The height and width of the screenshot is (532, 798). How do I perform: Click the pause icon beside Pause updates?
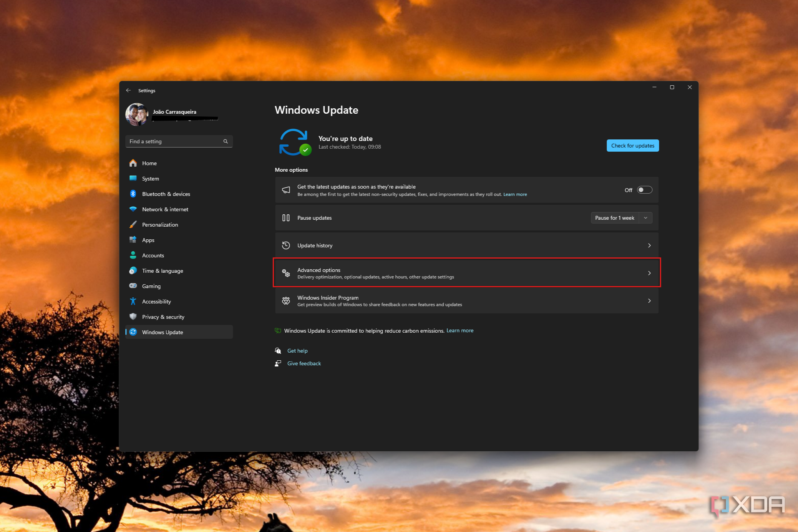point(286,218)
